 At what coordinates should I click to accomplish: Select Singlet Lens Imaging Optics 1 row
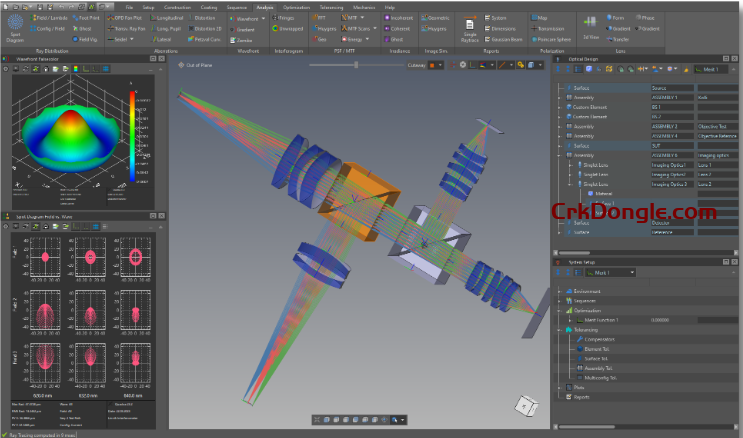(x=650, y=165)
